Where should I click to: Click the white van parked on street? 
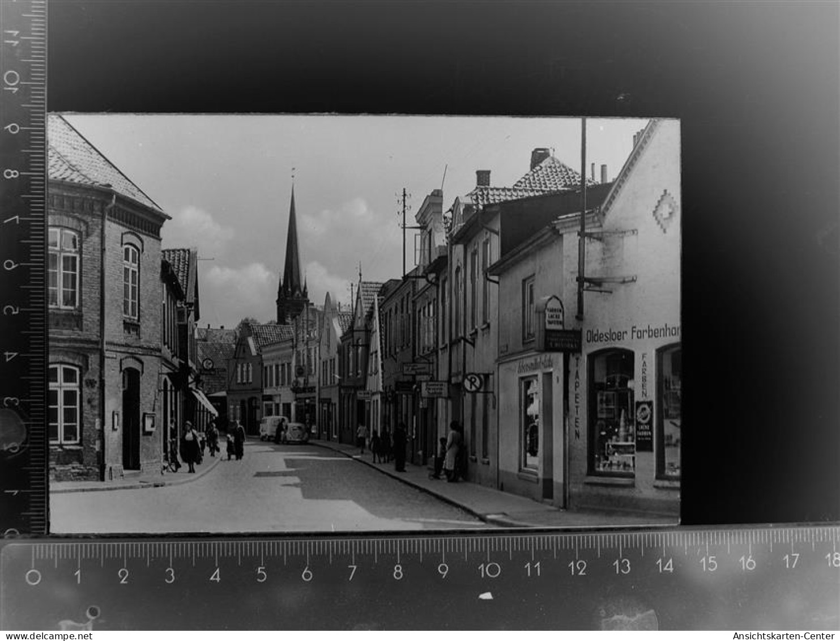[x=271, y=427]
